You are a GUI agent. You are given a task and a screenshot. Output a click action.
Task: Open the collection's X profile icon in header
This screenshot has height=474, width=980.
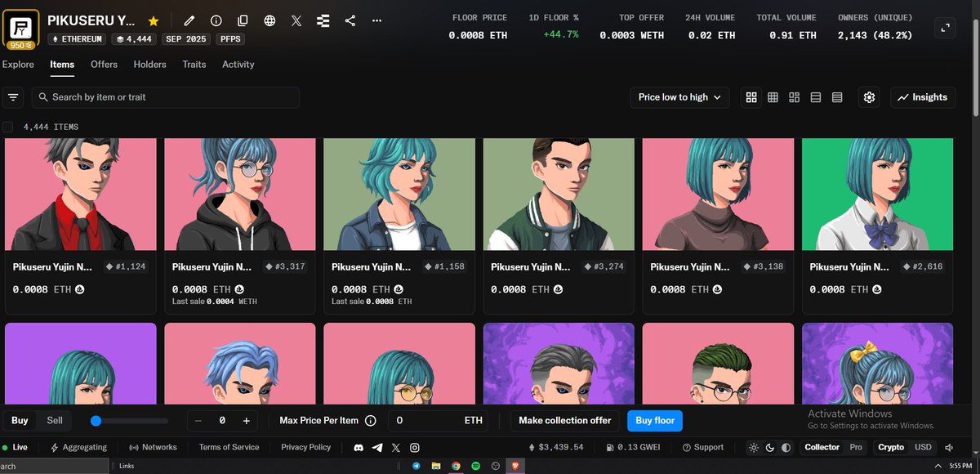coord(296,20)
